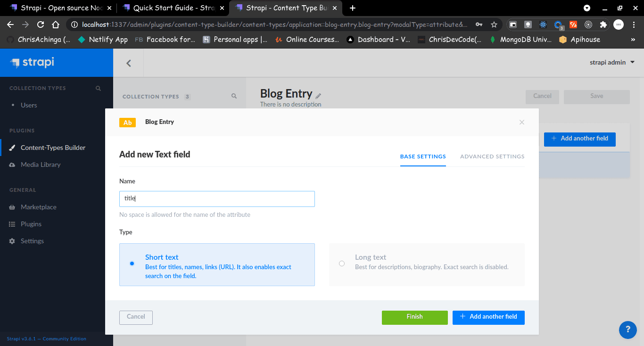The height and width of the screenshot is (346, 644).
Task: Switch to Base Settings tab
Action: pos(423,157)
